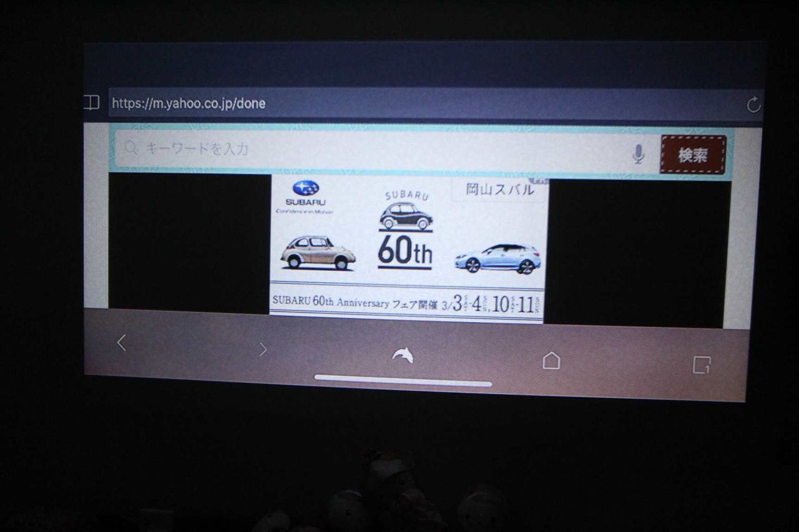Viewport: 799px width, 532px height.
Task: Go back with the left arrow
Action: click(122, 342)
